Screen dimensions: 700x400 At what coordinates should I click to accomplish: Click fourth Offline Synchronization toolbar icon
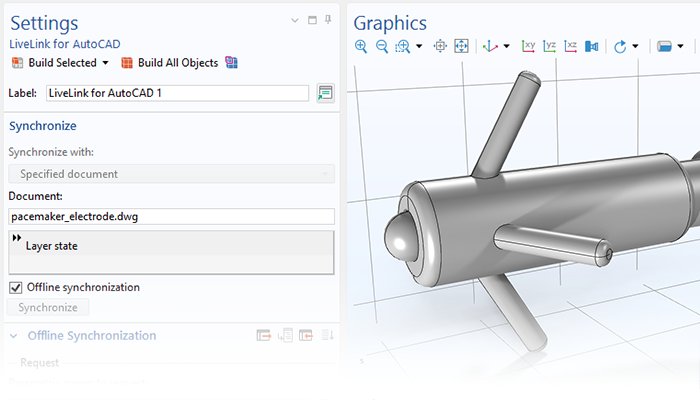327,335
